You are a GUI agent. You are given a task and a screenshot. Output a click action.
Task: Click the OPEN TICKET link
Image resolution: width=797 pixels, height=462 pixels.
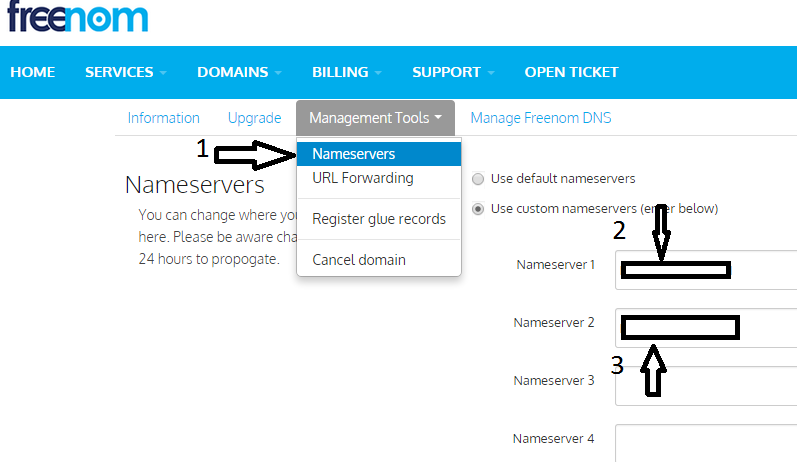click(x=571, y=72)
